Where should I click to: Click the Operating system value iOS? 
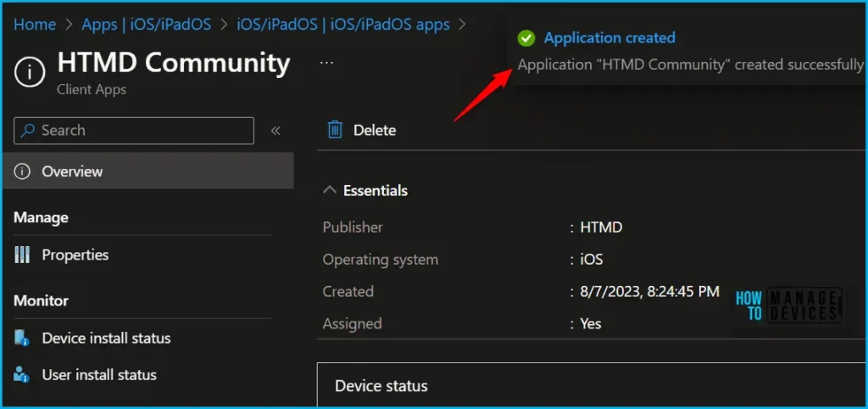(x=591, y=260)
